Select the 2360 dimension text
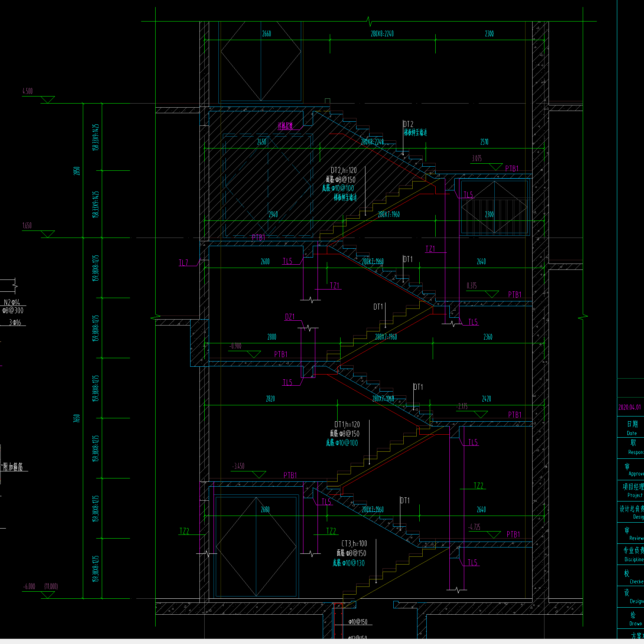Viewport: 644px width, 644px height. [488, 337]
